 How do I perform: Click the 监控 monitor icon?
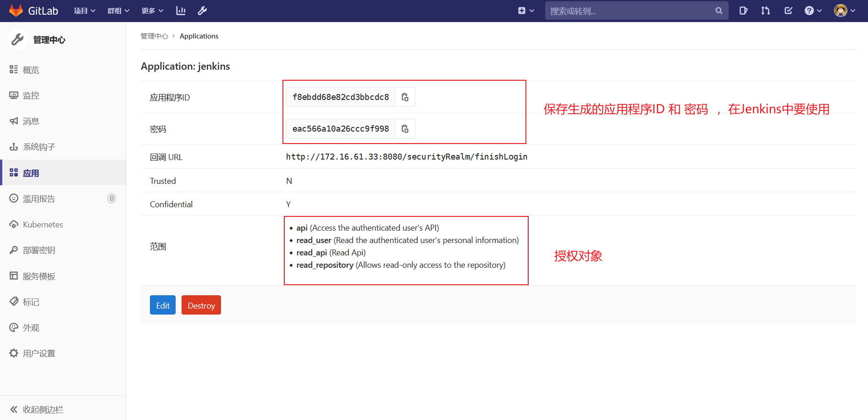click(14, 95)
